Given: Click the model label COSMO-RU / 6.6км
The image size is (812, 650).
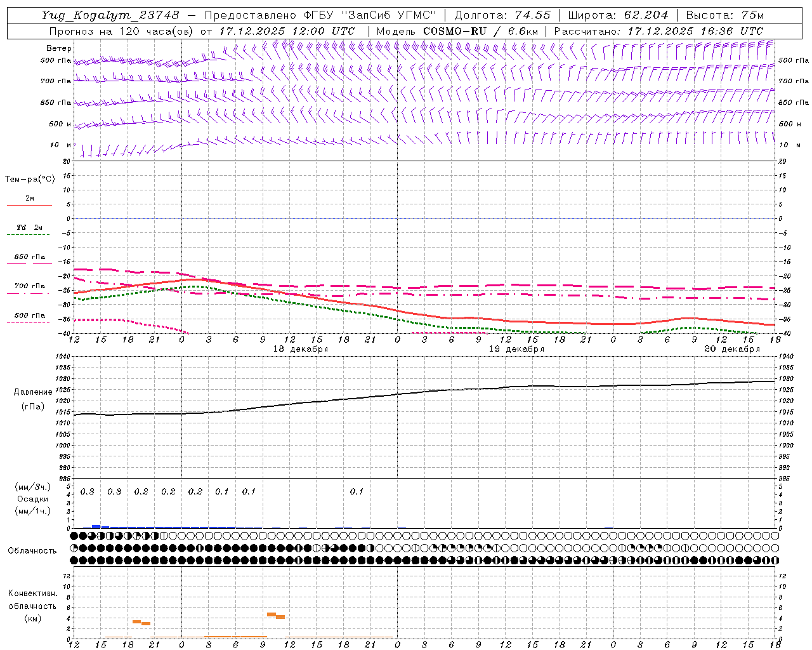Looking at the screenshot, I should (480, 31).
